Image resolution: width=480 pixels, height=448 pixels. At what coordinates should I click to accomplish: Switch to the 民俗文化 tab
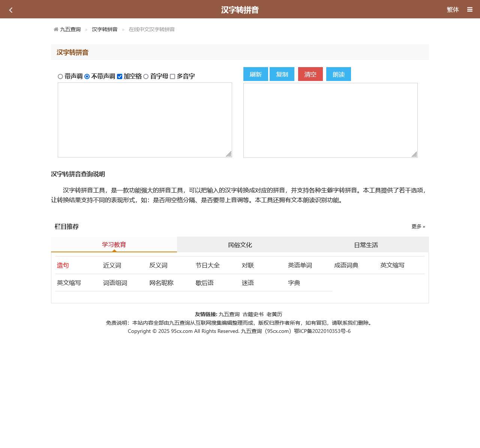(x=240, y=244)
